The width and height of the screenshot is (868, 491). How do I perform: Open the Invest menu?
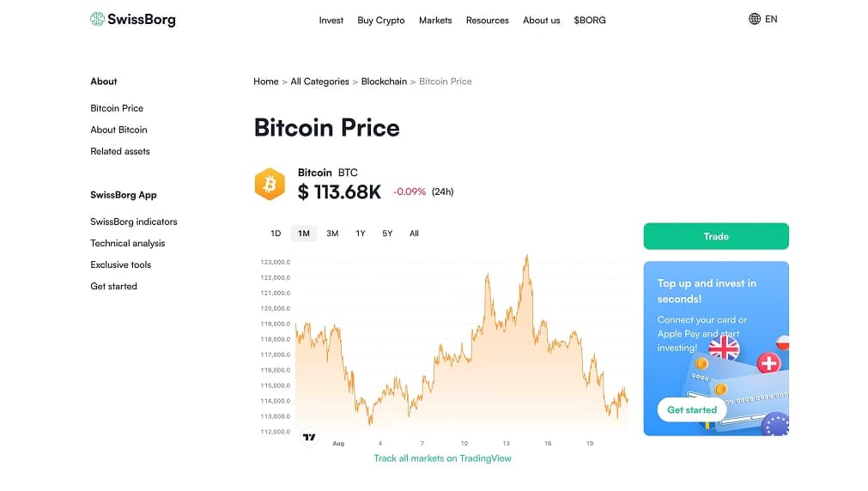[x=331, y=21]
